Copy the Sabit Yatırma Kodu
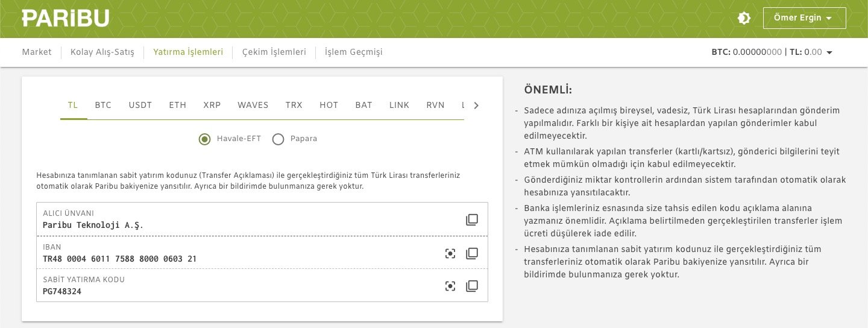This screenshot has height=328, width=868. coord(472,286)
